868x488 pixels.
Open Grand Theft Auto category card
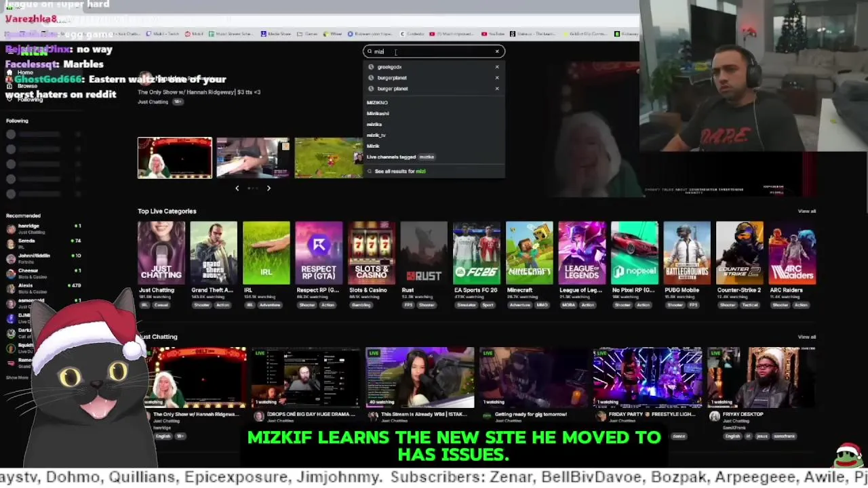(x=214, y=252)
